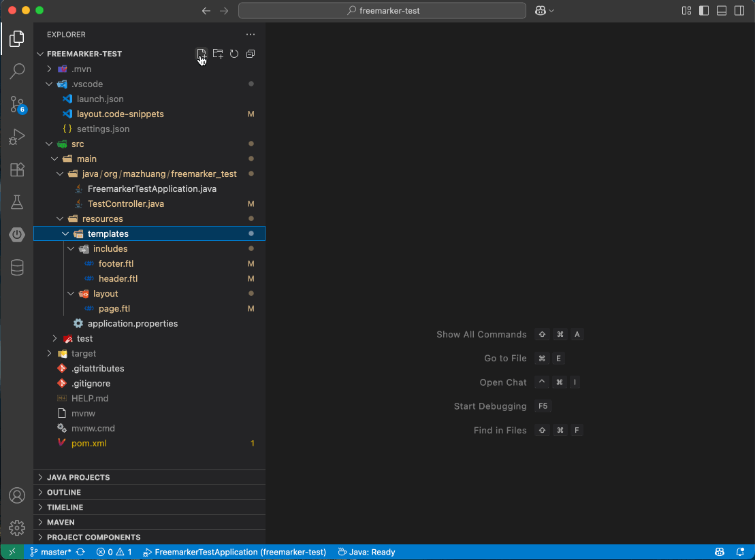Image resolution: width=755 pixels, height=560 pixels.
Task: Click the freemarker-test search box
Action: [x=382, y=11]
